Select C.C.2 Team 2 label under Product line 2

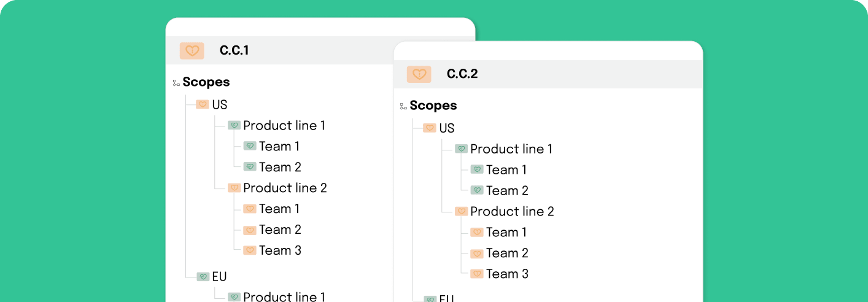(507, 253)
